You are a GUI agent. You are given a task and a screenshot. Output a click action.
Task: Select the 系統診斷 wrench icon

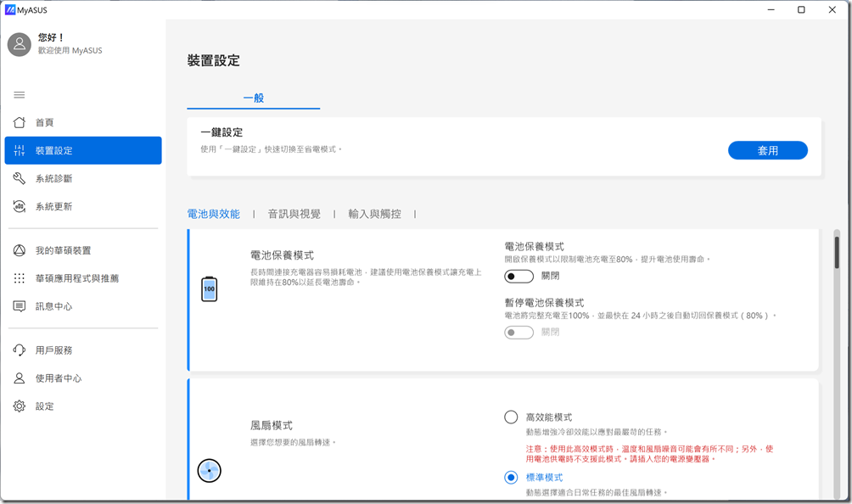click(20, 179)
